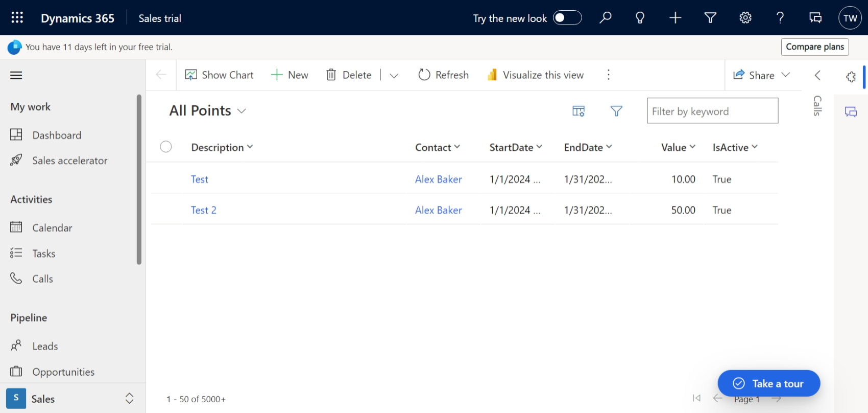Click the Delete command

coord(349,75)
